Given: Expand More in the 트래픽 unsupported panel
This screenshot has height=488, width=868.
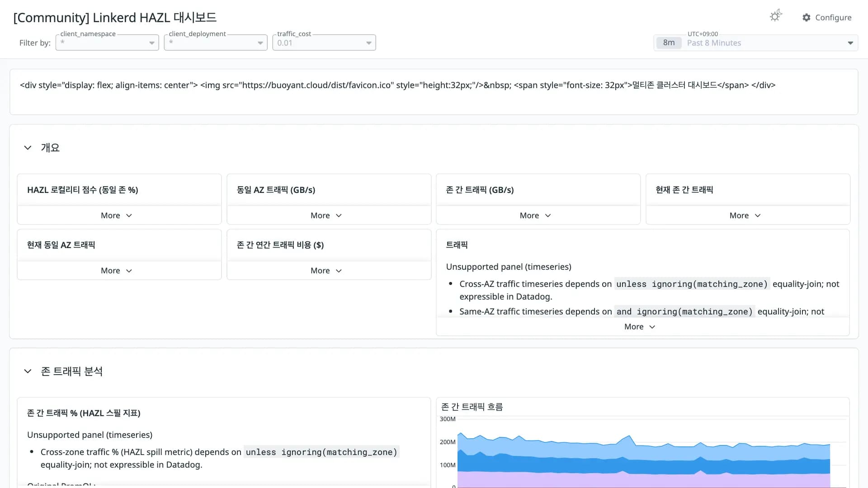Looking at the screenshot, I should (640, 327).
